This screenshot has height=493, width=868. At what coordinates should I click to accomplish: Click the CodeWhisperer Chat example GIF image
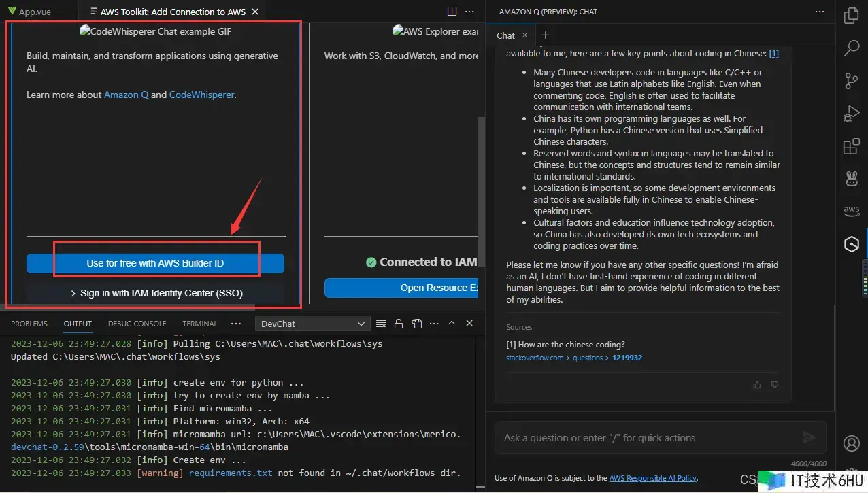click(x=155, y=31)
